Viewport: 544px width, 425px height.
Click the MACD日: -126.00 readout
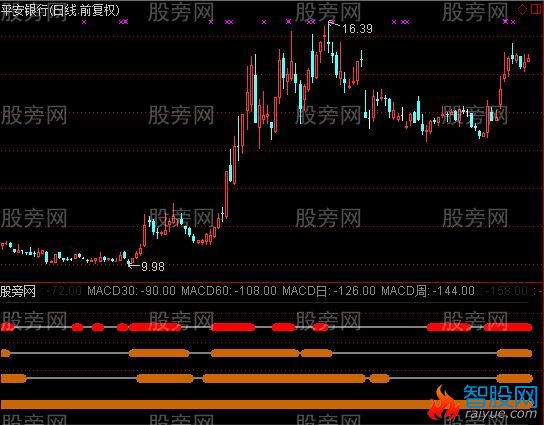pos(329,291)
